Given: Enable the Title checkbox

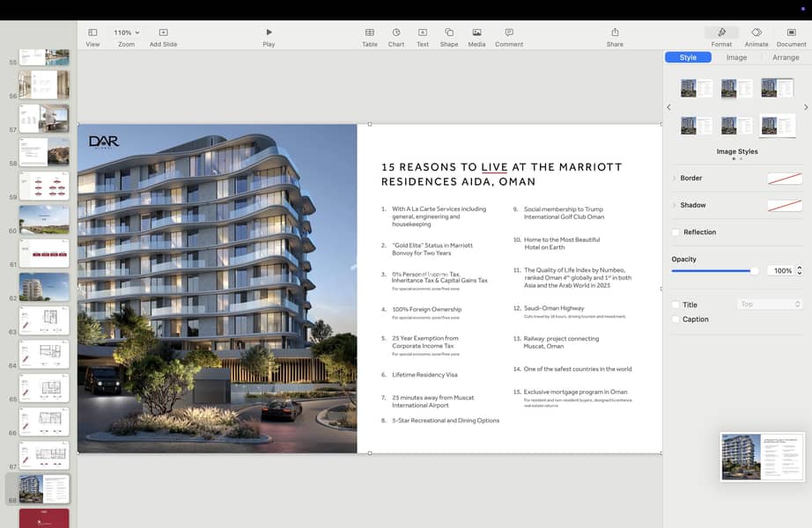Looking at the screenshot, I should tap(675, 304).
